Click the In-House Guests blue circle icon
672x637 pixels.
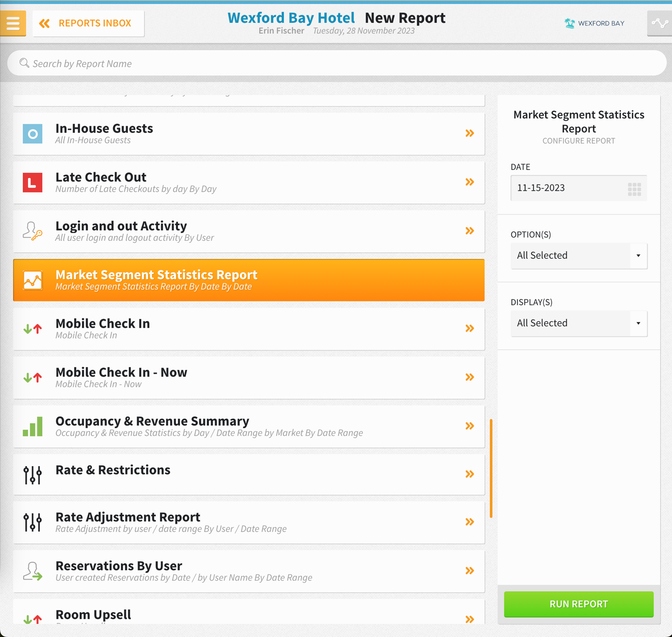click(33, 134)
